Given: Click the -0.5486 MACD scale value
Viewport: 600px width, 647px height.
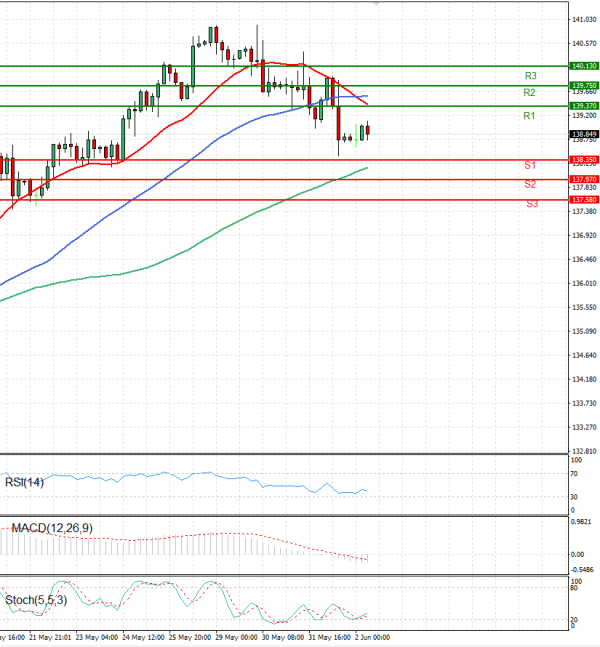Looking at the screenshot, I should click(x=582, y=570).
